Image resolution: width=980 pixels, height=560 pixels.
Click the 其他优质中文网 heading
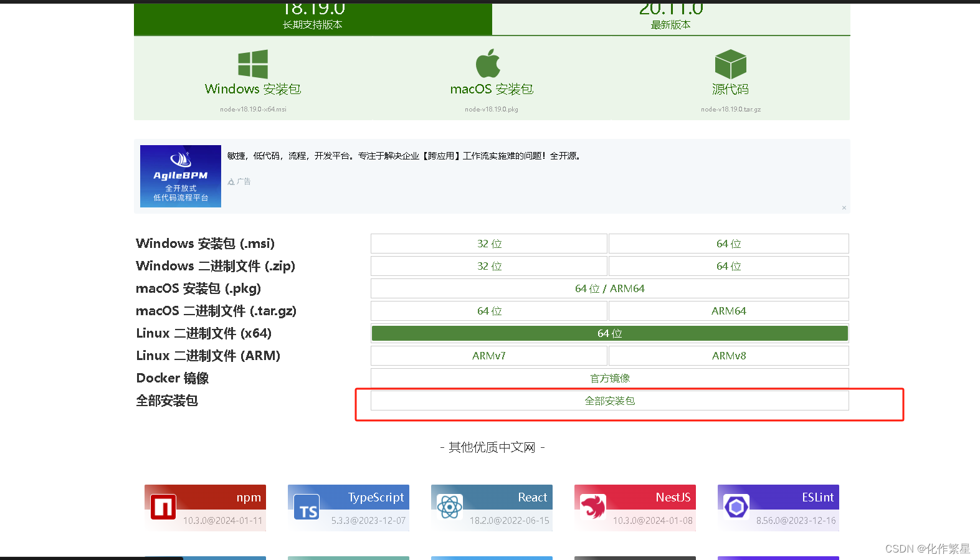click(492, 447)
